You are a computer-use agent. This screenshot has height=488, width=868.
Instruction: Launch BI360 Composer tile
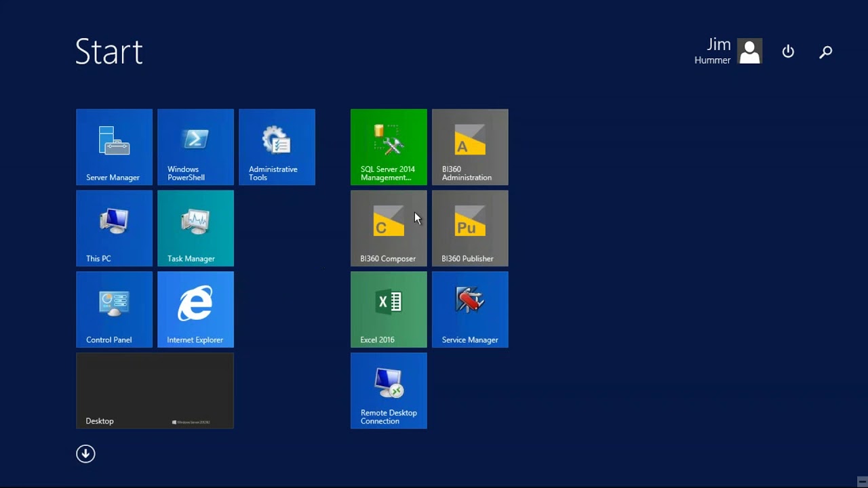389,228
